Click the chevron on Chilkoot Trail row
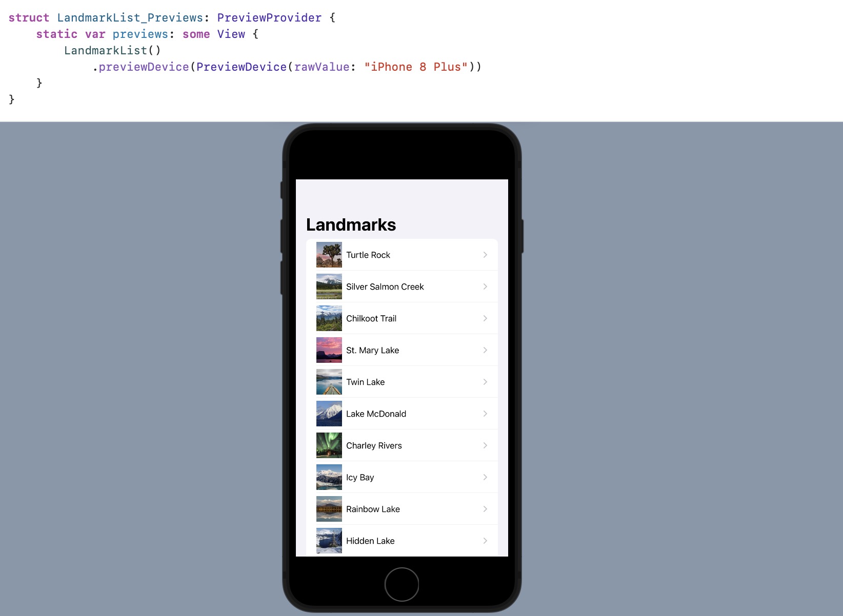 coord(485,318)
